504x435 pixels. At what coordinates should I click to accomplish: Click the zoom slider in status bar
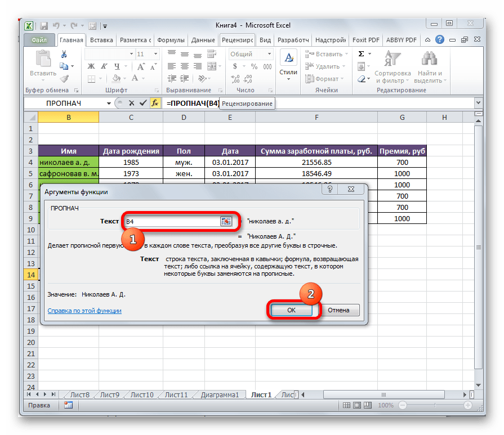[435, 405]
